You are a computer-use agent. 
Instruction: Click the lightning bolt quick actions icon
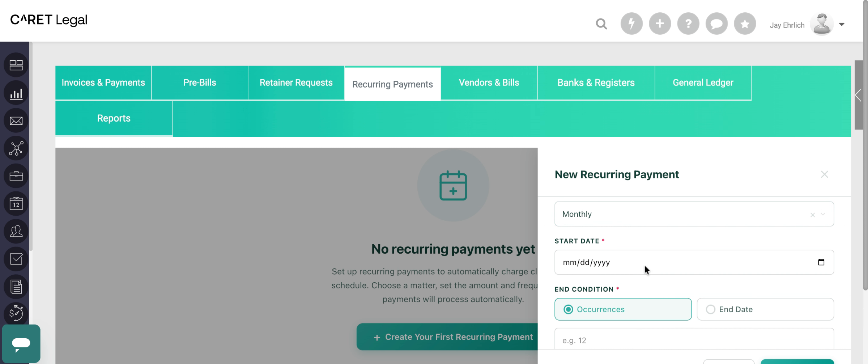(631, 24)
